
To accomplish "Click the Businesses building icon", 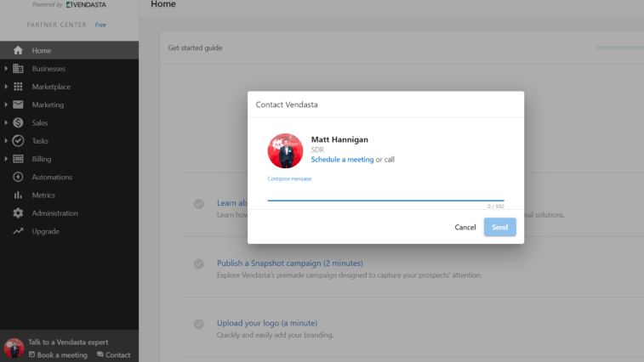I will pos(18,69).
